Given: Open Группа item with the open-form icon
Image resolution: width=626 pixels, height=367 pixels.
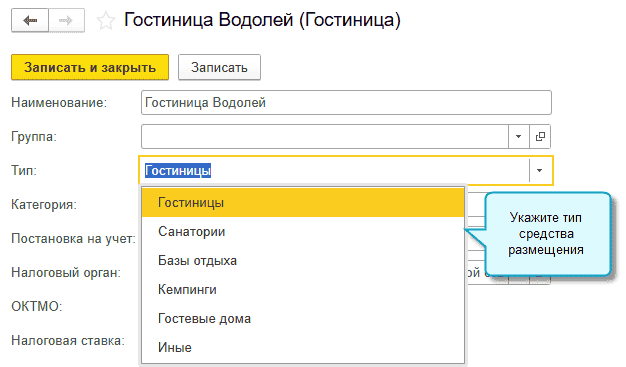Looking at the screenshot, I should (540, 137).
